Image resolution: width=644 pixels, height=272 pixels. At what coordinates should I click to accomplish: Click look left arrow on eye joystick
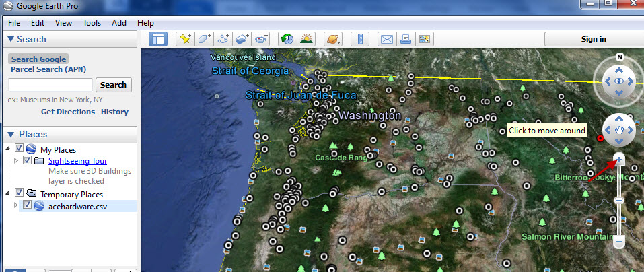(608, 81)
